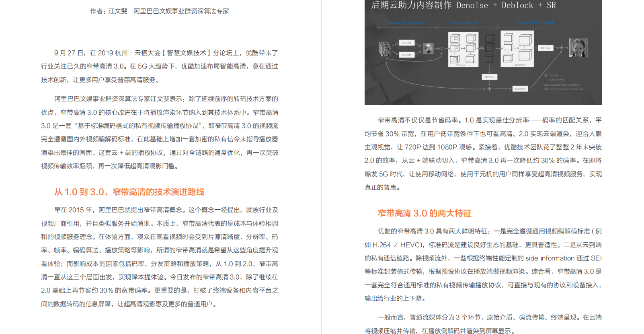Click the line starting "一套完全符合通用标准的私有视频传输播放协议"

tap(483, 285)
